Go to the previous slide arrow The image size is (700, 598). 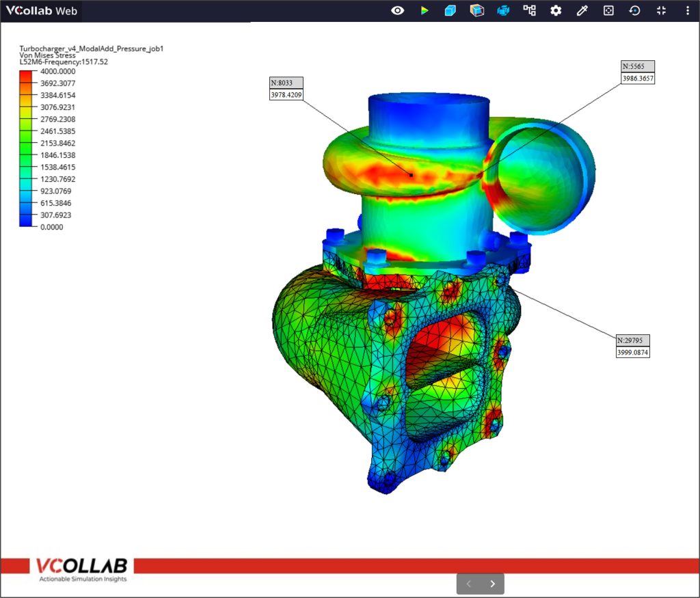click(468, 584)
